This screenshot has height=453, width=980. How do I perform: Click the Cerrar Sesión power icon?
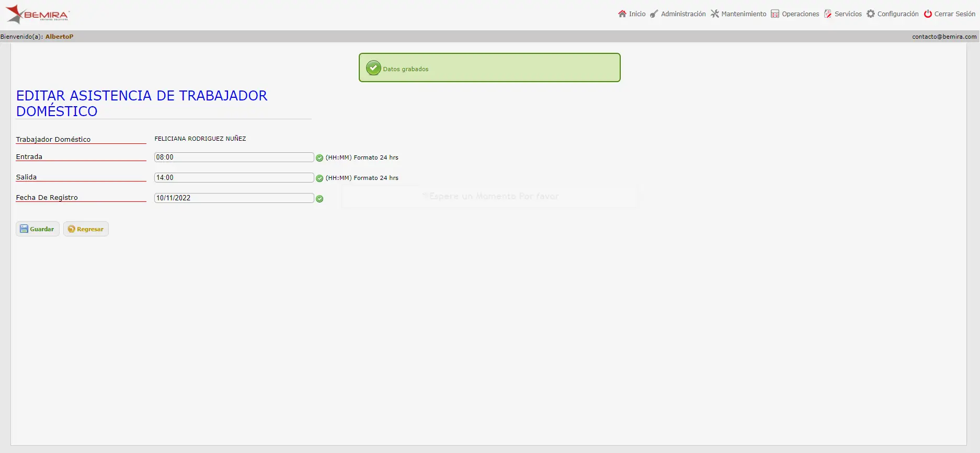[928, 14]
